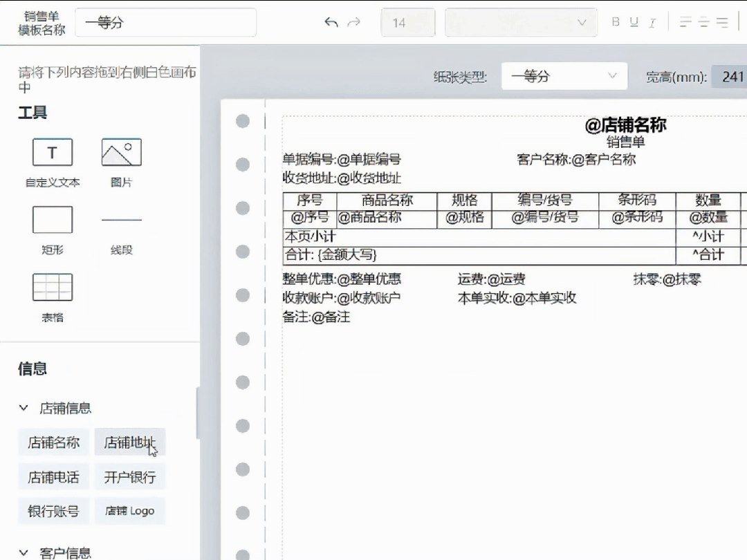
Task: Click the ^小计 cell
Action: point(708,236)
